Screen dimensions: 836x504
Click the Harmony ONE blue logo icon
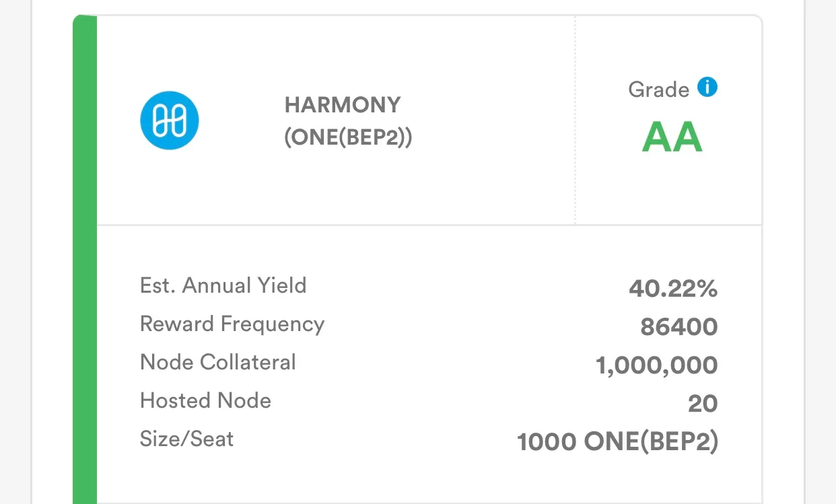pyautogui.click(x=169, y=120)
